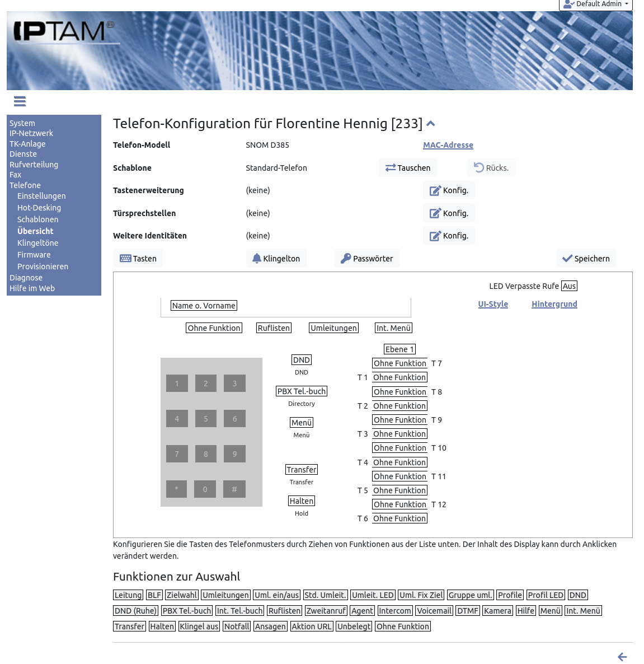Image resolution: width=644 pixels, height=664 pixels.
Task: Open Konfig. for Tastenerweiterung
Action: [449, 190]
